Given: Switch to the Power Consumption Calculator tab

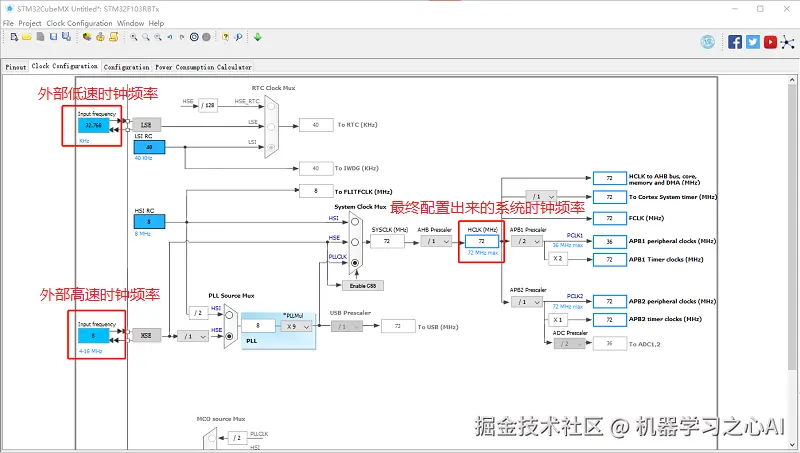Looking at the screenshot, I should 203,67.
